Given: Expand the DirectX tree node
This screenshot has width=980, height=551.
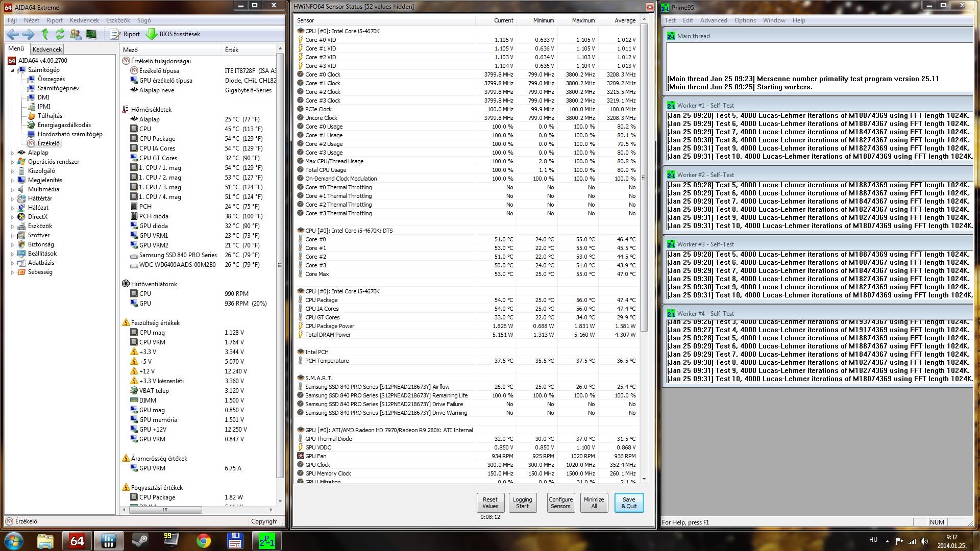Looking at the screenshot, I should tap(12, 217).
